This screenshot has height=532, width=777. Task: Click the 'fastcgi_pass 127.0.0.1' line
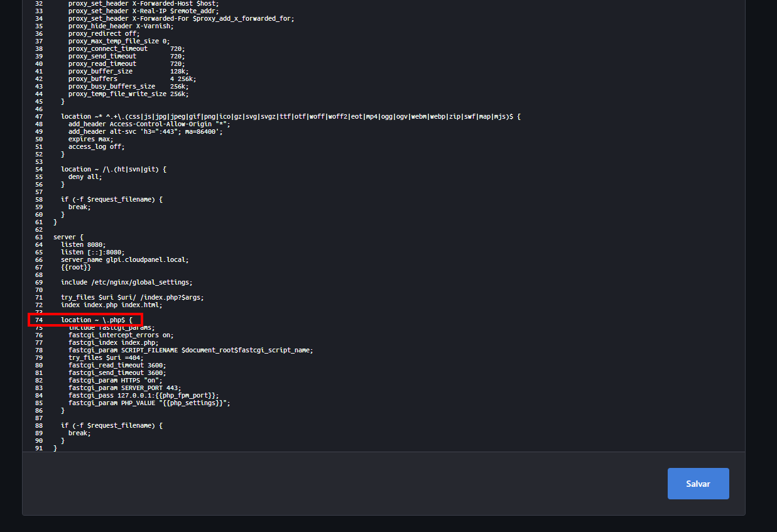(x=144, y=396)
